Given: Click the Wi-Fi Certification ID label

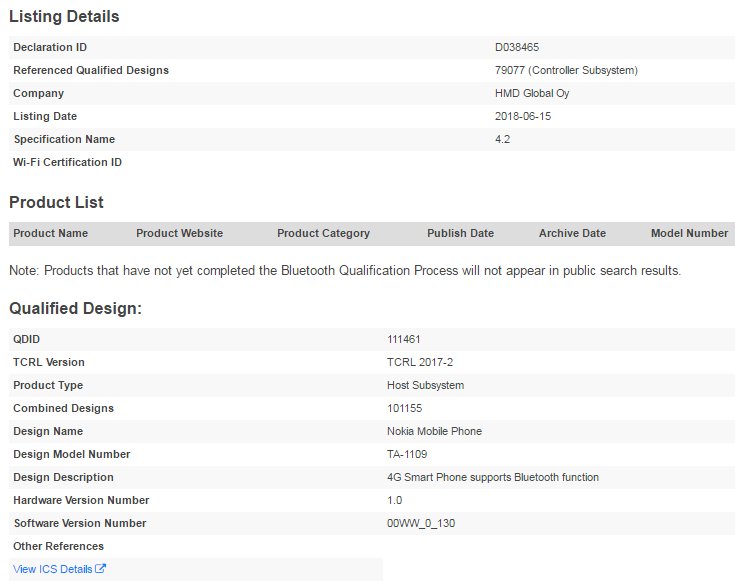Looking at the screenshot, I should pyautogui.click(x=68, y=162).
